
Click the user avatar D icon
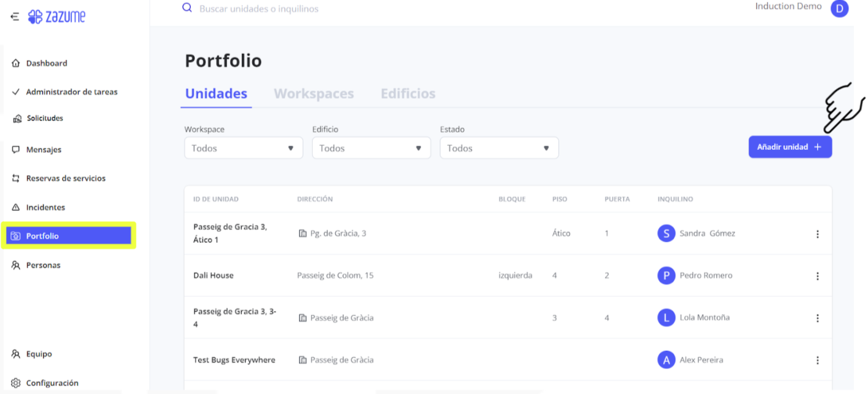tap(839, 9)
